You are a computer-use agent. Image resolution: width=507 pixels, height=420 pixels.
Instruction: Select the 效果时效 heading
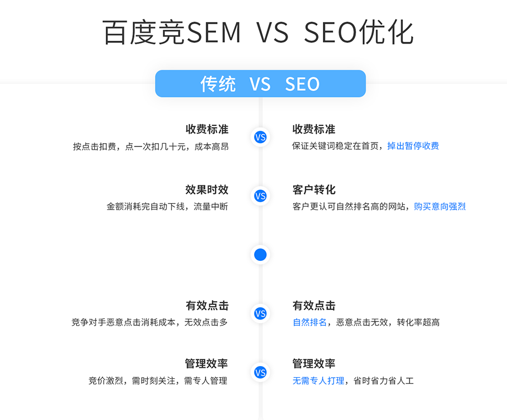[x=207, y=190]
